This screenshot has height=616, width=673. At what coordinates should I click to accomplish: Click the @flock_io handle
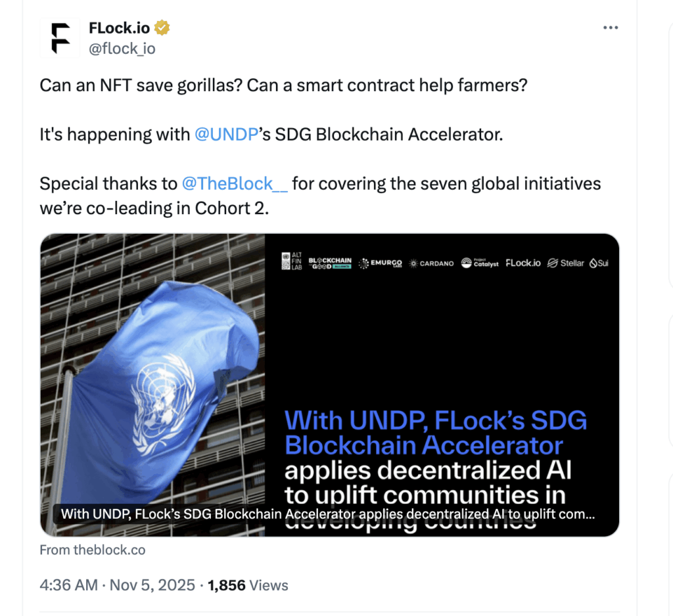[x=122, y=48]
